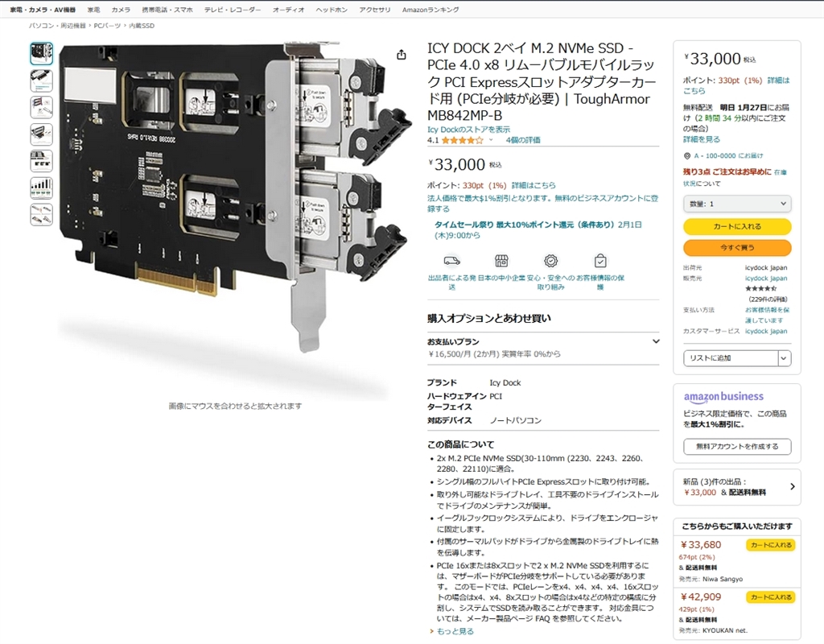Image resolution: width=824 pixels, height=644 pixels.
Task: Open the Amazonランキング menu item
Action: [431, 10]
